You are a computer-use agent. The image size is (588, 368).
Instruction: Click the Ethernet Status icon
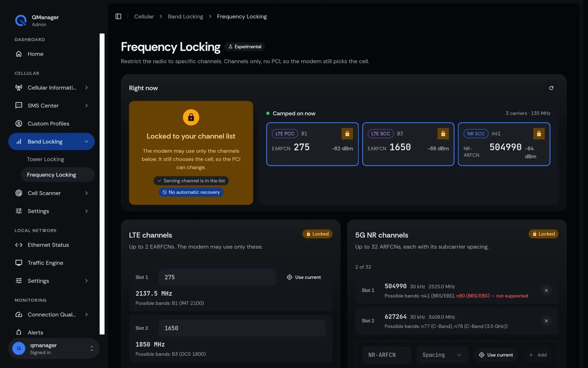click(19, 245)
